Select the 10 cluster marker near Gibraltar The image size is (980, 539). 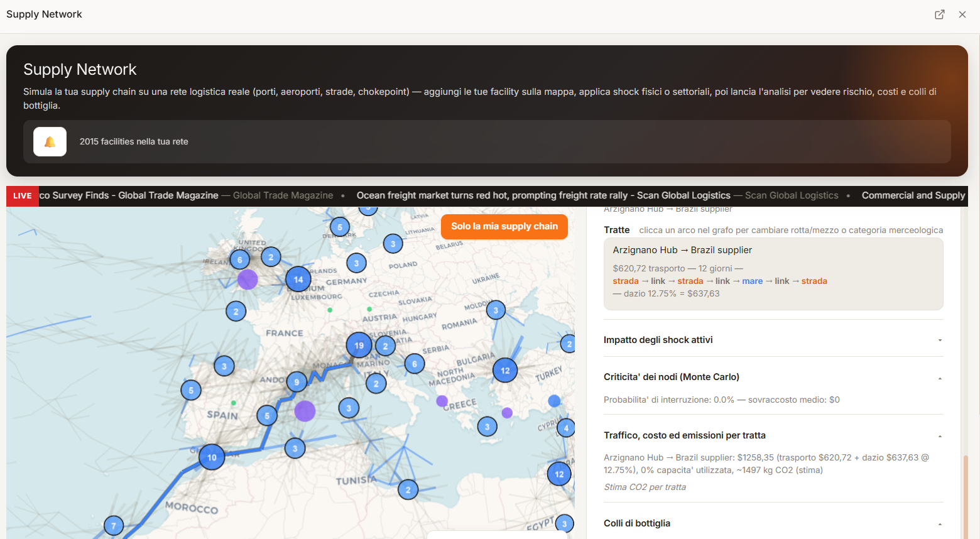[212, 457]
